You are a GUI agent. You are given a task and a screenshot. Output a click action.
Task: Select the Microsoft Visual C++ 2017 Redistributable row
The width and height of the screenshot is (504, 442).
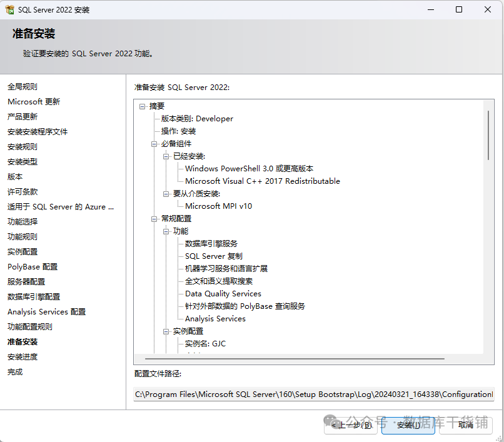click(263, 181)
